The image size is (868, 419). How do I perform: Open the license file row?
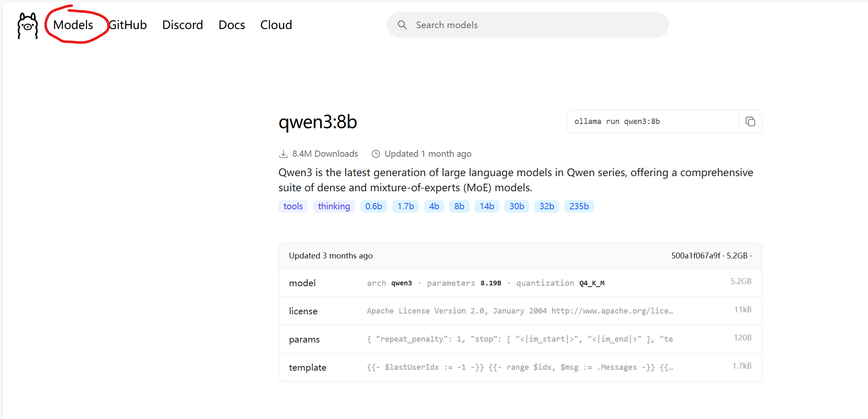pyautogui.click(x=520, y=311)
